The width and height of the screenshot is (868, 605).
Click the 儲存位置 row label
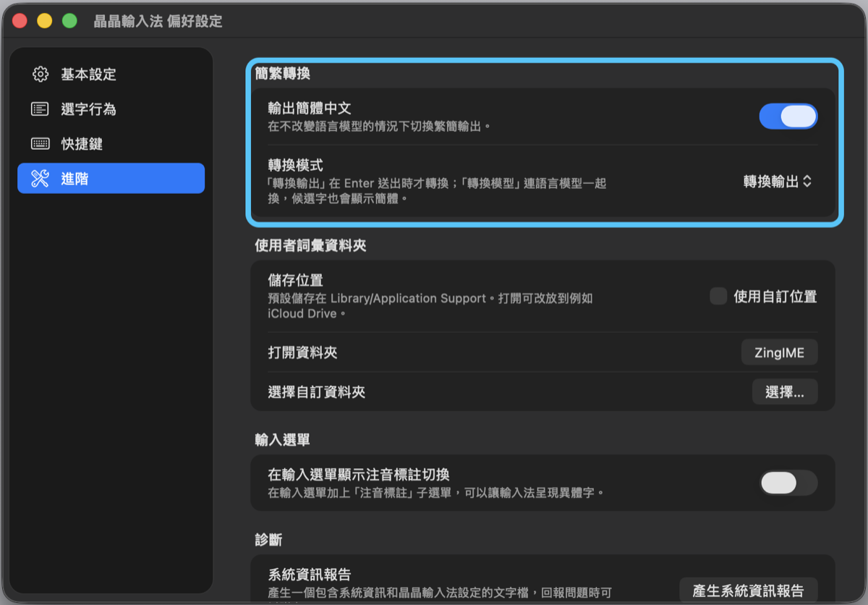(295, 280)
